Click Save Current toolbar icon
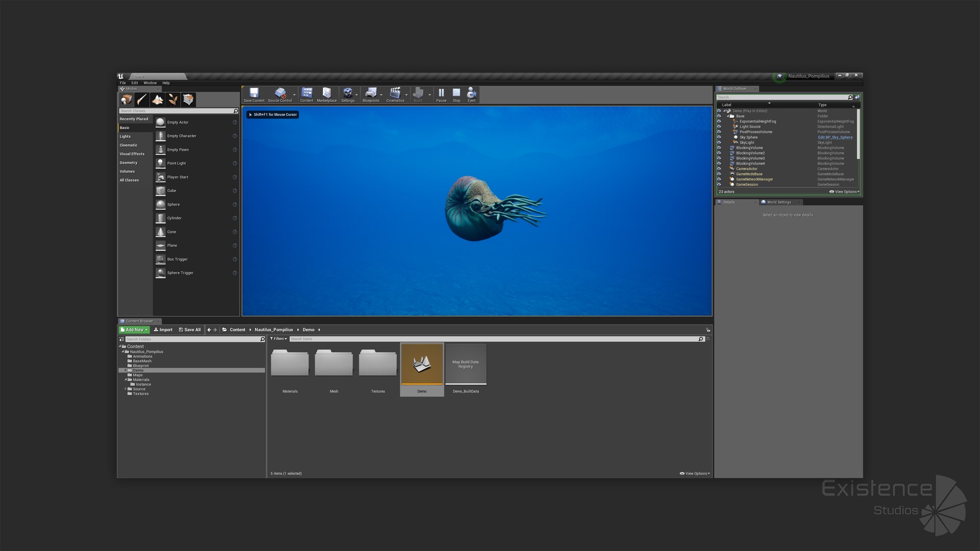980x551 pixels. [x=254, y=93]
